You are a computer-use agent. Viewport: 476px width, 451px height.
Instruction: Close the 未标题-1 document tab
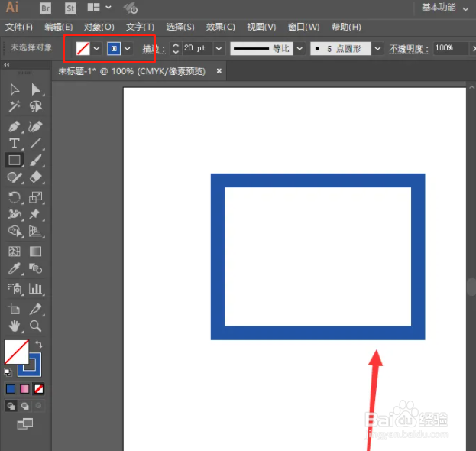[219, 71]
